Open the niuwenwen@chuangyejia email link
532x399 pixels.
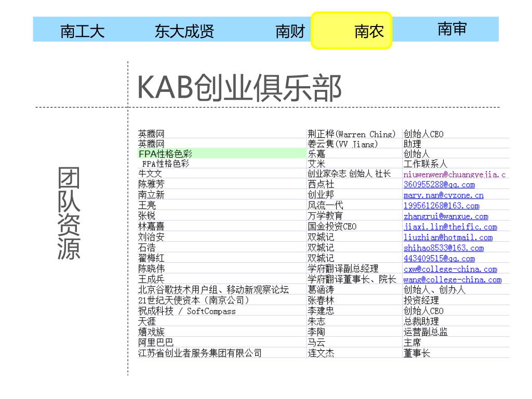(454, 175)
